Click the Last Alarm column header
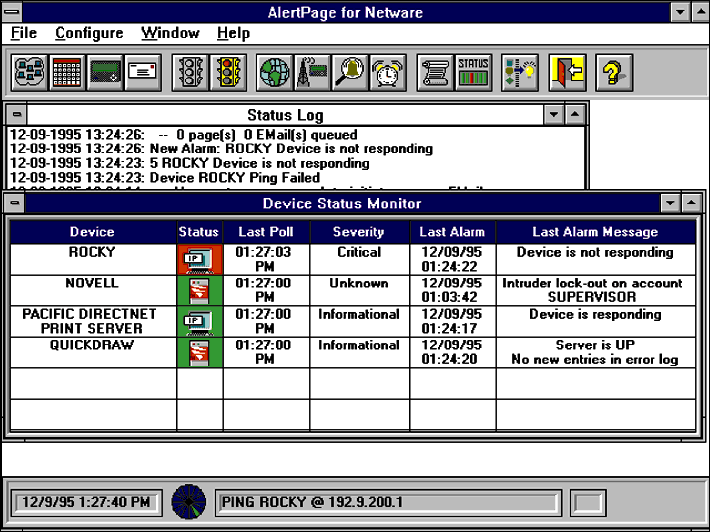The image size is (710, 532). click(x=453, y=232)
